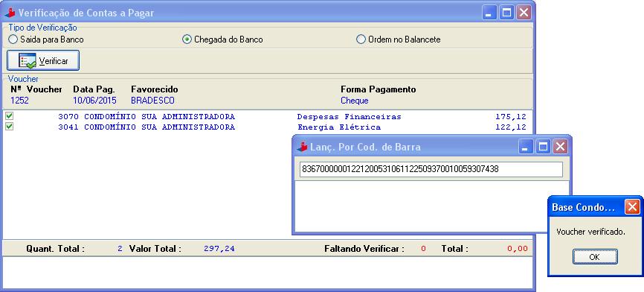Click the Nº Voucher column header

pos(36,89)
